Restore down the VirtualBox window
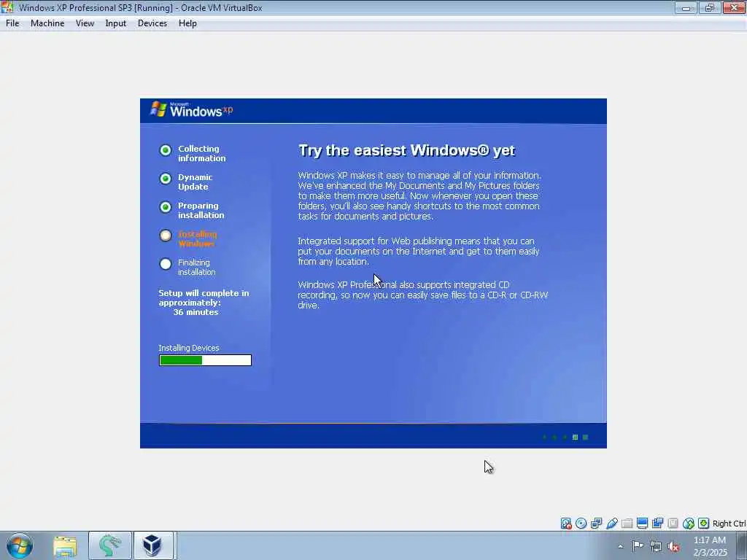This screenshot has height=560, width=747. tap(710, 7)
